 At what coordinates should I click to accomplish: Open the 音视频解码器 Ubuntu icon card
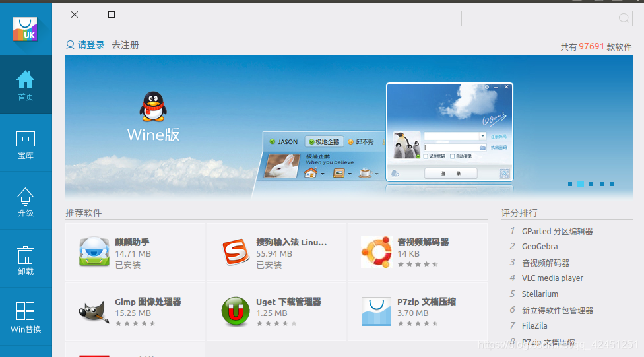click(377, 252)
